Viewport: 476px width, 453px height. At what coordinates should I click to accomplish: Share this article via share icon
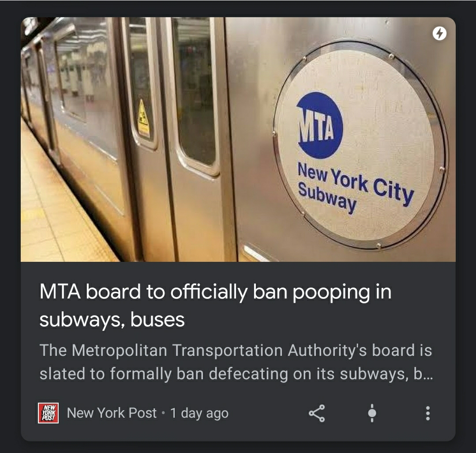[317, 413]
